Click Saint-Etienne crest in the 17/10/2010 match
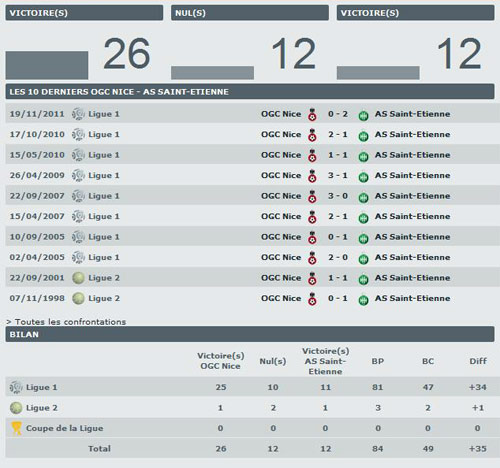 point(363,136)
